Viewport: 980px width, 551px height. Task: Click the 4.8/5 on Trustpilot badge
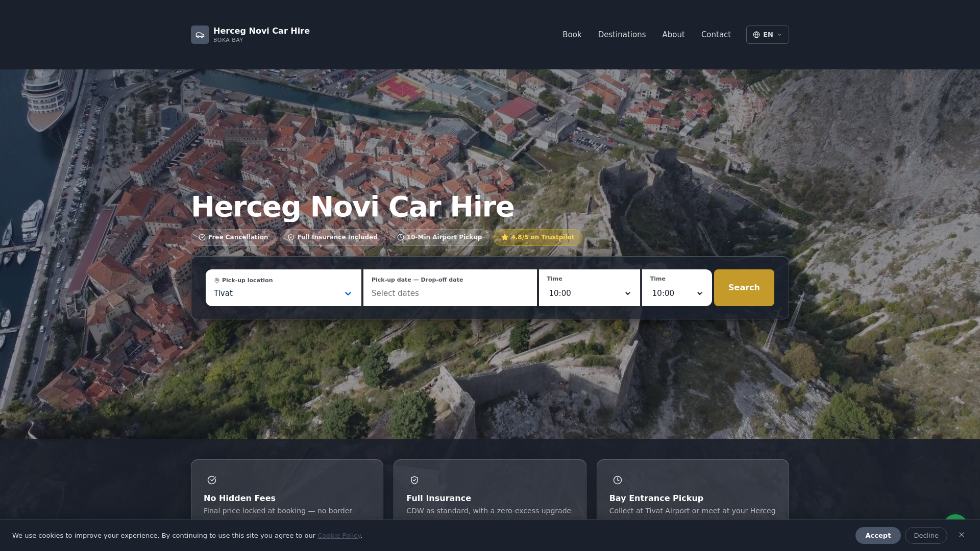(538, 237)
